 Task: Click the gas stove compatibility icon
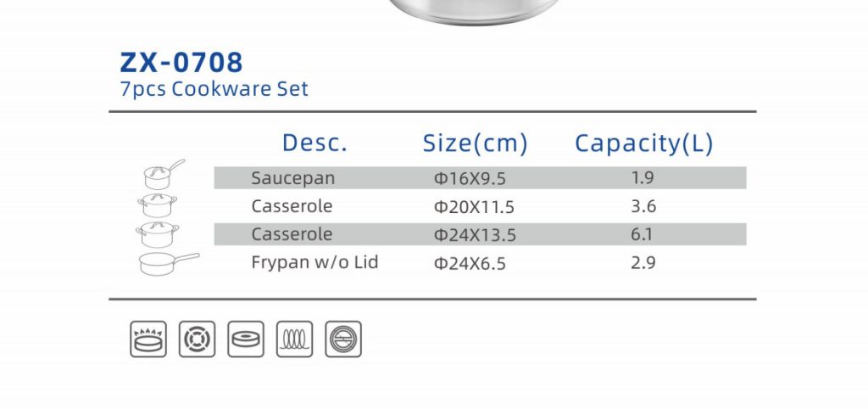[x=148, y=339]
